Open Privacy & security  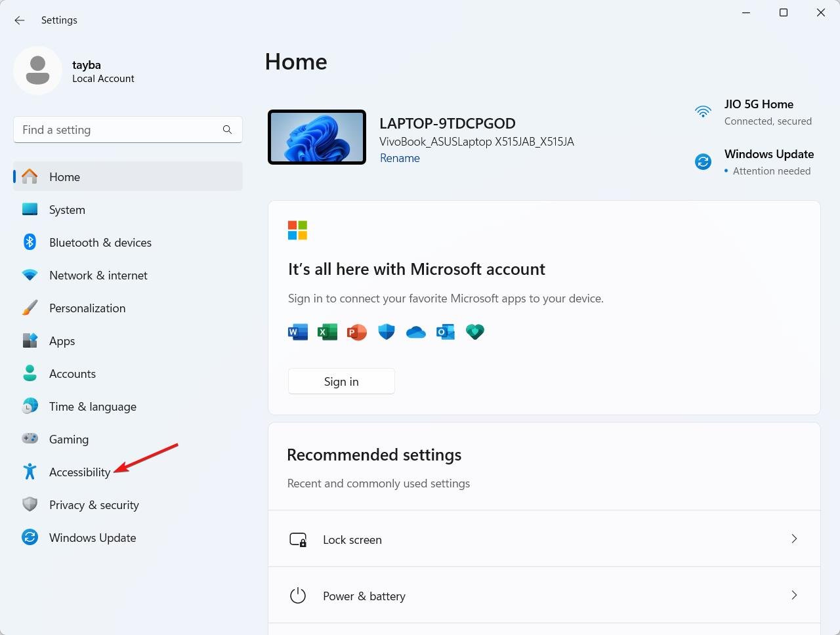pyautogui.click(x=128, y=504)
